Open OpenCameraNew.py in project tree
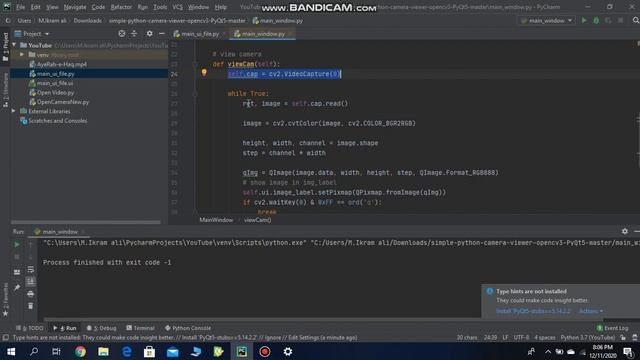640x360 pixels. [x=62, y=102]
